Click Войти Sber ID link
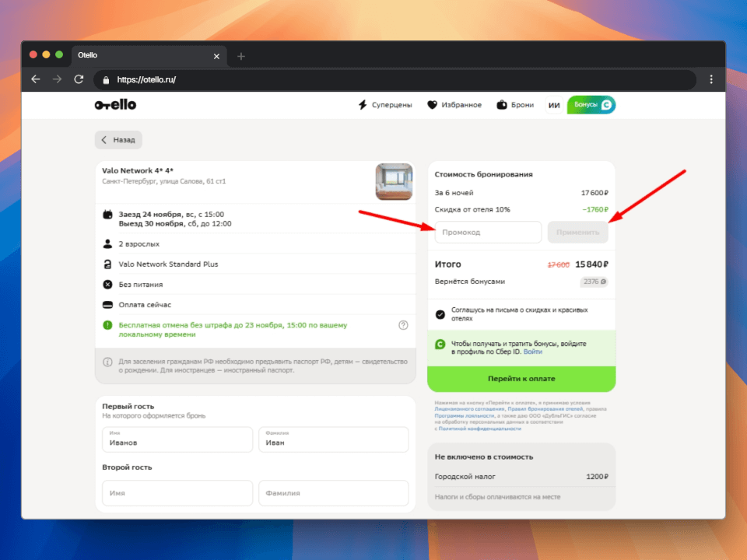747x560 pixels. pyautogui.click(x=532, y=352)
